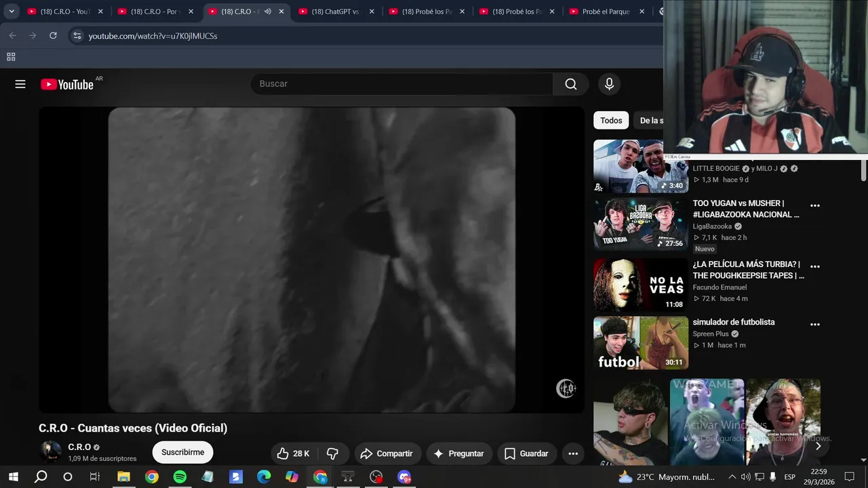This screenshot has height=488, width=868.
Task: Share the video via Compartir
Action: pos(387,453)
